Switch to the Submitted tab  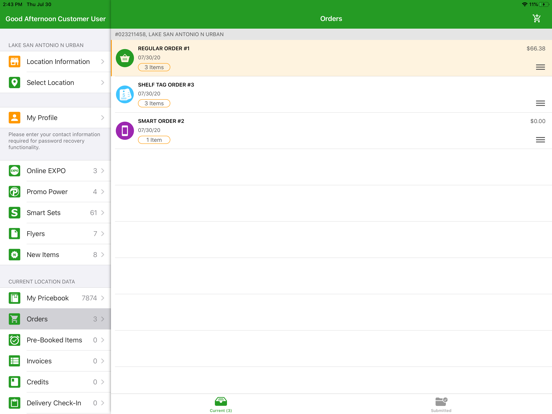coord(441,404)
